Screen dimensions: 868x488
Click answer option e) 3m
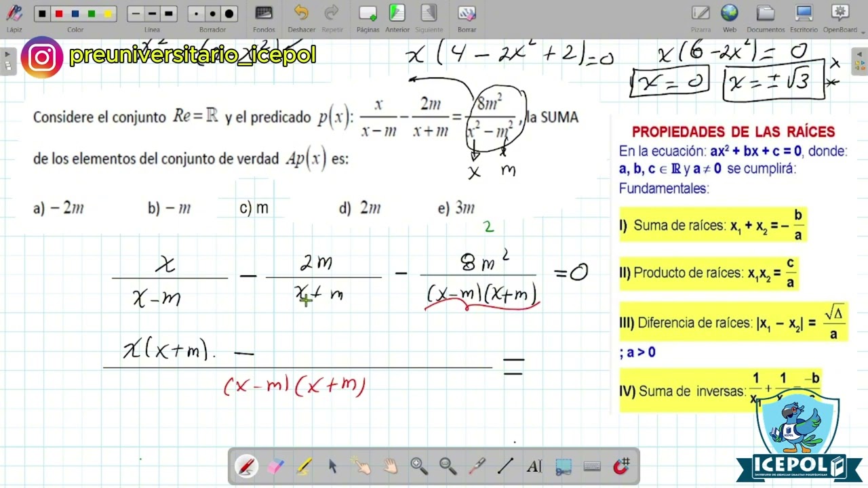[456, 209]
